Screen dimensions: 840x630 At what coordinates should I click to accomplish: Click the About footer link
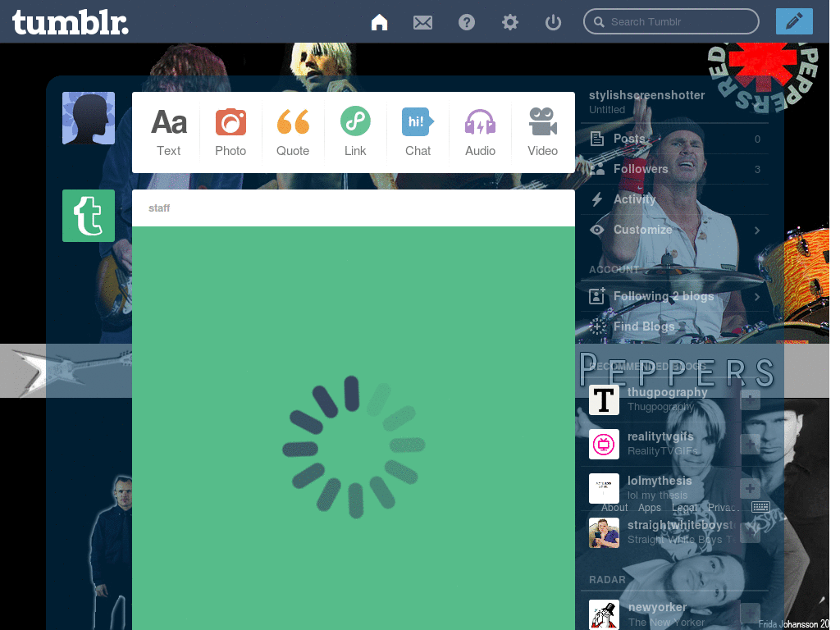point(614,507)
